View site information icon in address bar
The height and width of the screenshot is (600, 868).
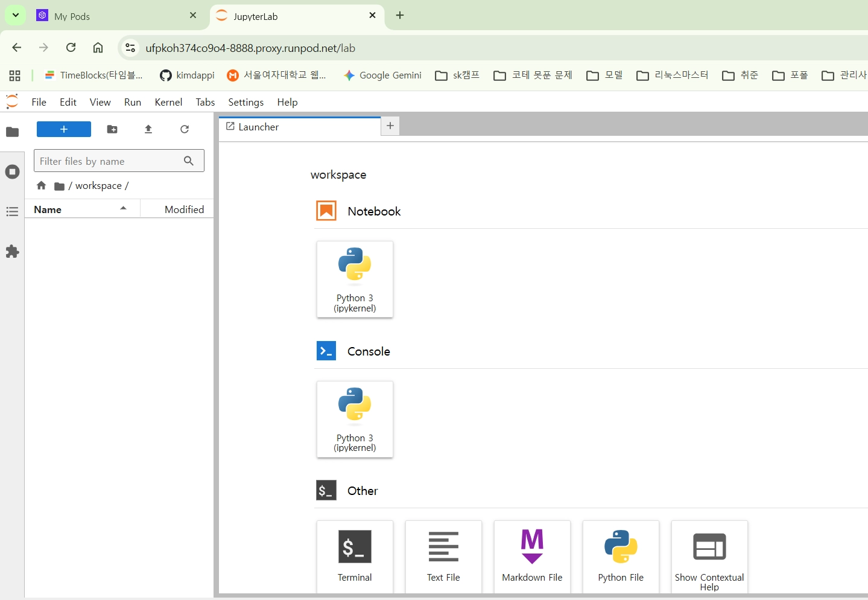point(130,48)
